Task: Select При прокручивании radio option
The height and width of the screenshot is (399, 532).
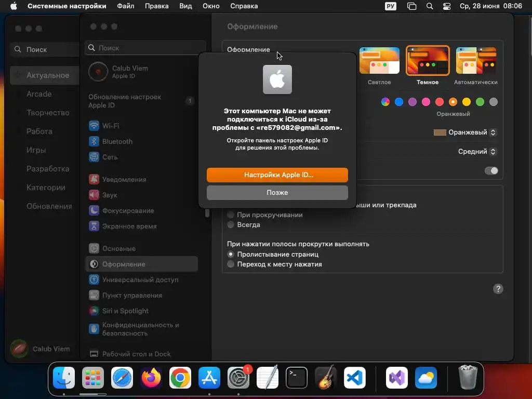Action: [x=231, y=215]
